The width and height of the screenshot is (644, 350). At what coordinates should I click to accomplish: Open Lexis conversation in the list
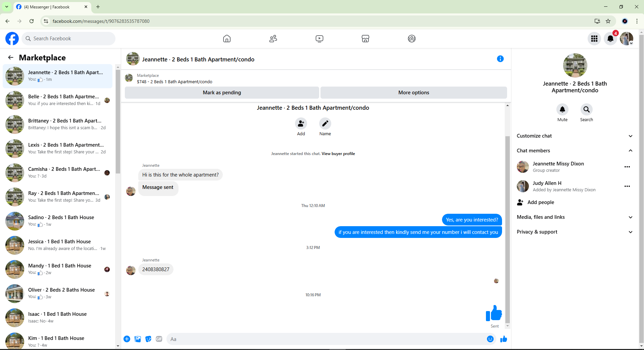(58, 149)
